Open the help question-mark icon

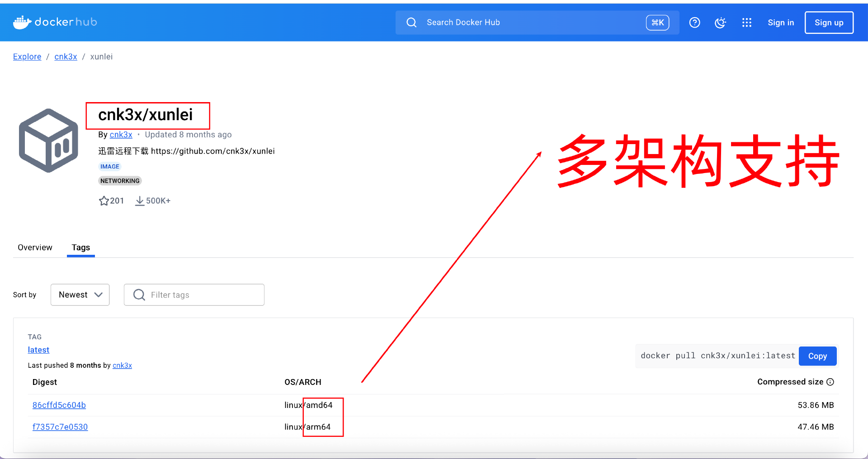[x=694, y=22]
